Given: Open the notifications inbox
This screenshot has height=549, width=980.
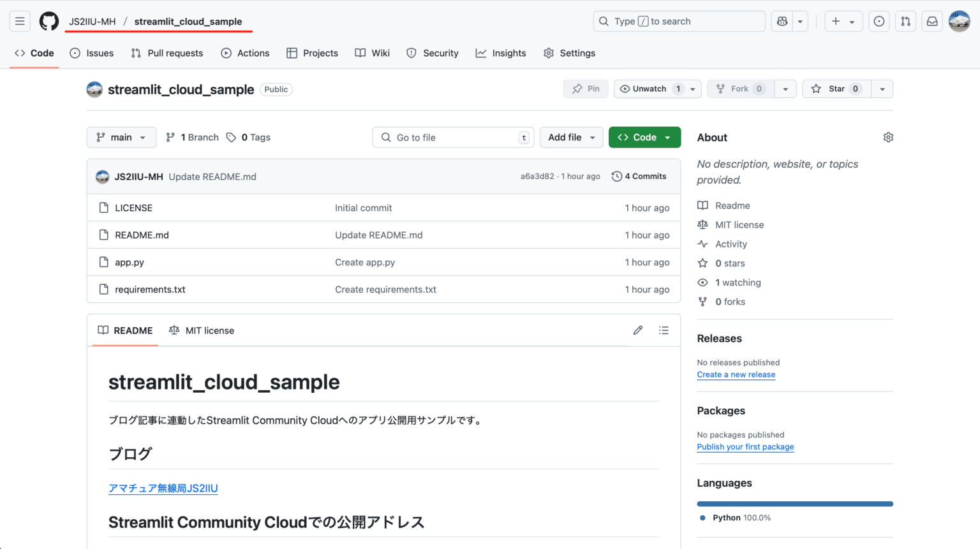Looking at the screenshot, I should [x=932, y=21].
